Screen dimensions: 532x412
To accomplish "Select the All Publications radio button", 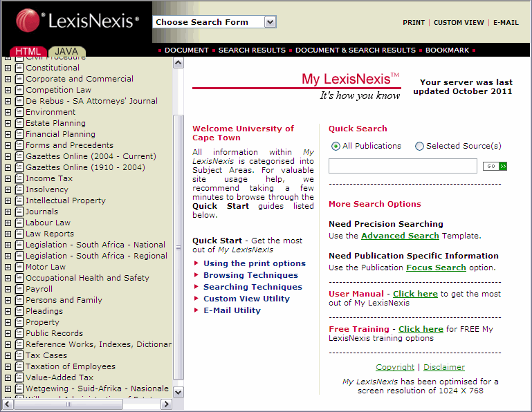I will pos(336,146).
